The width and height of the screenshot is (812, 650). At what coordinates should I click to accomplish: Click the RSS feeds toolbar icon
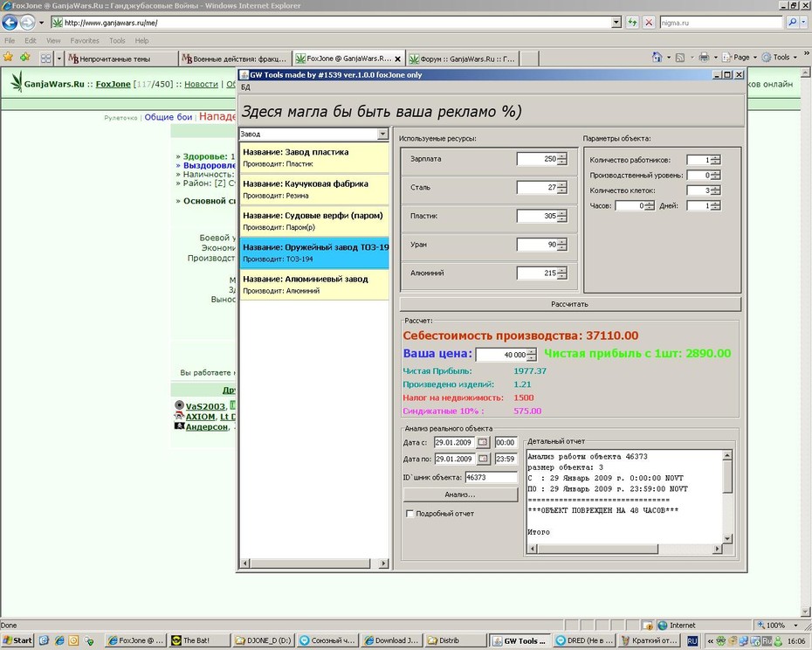680,58
